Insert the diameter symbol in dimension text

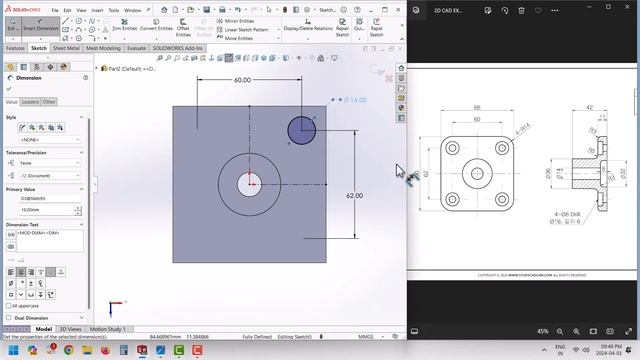[11, 283]
